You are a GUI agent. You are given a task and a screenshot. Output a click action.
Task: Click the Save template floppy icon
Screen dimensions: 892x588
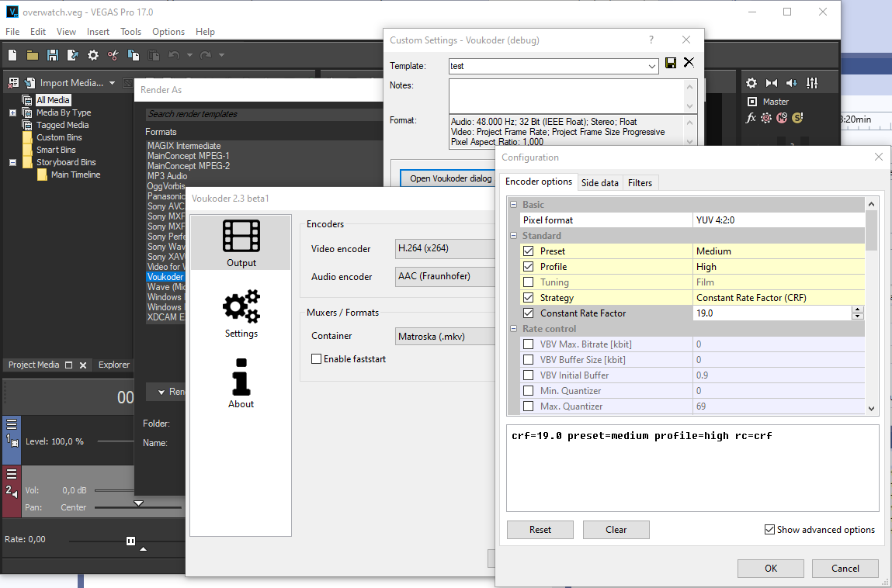click(x=671, y=63)
